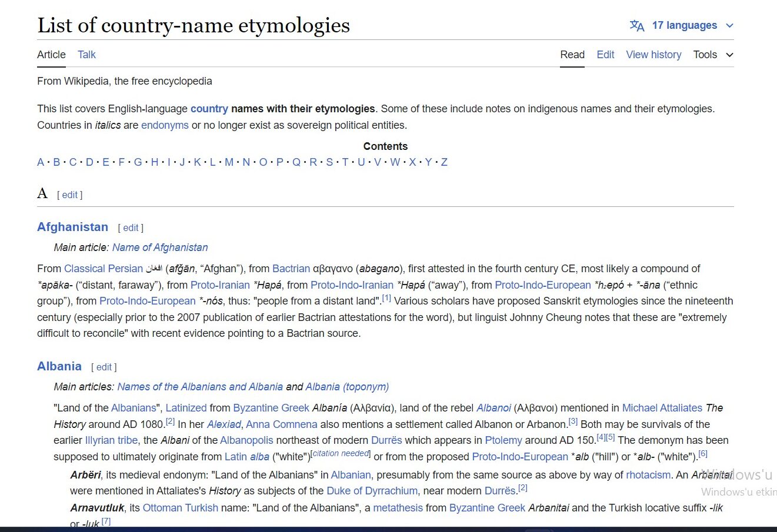The width and height of the screenshot is (777, 532).
Task: Jump to letter U in Contents
Action: (x=361, y=162)
